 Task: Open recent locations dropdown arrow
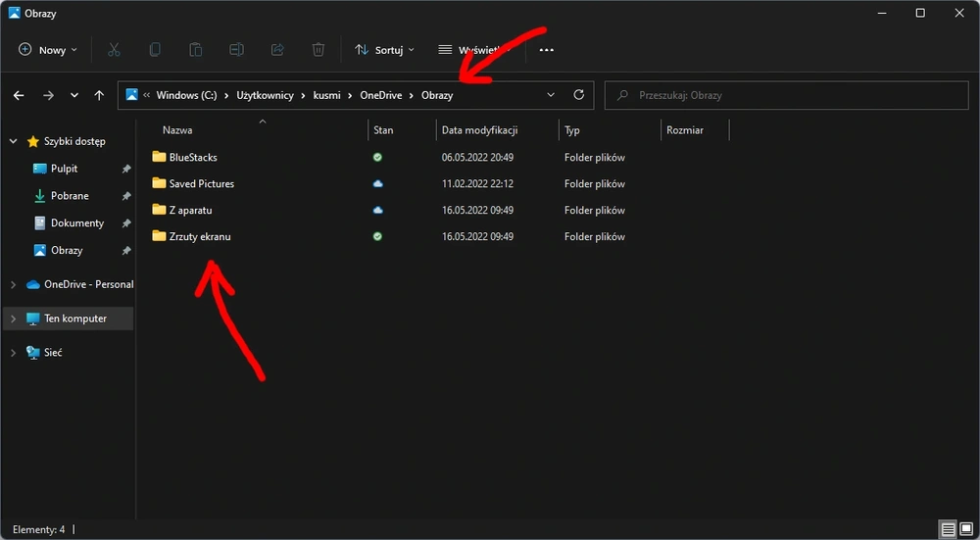74,96
